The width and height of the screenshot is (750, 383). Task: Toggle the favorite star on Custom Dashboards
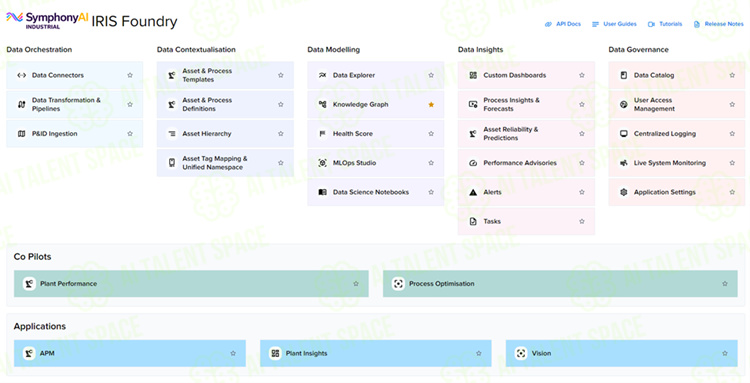coord(582,75)
